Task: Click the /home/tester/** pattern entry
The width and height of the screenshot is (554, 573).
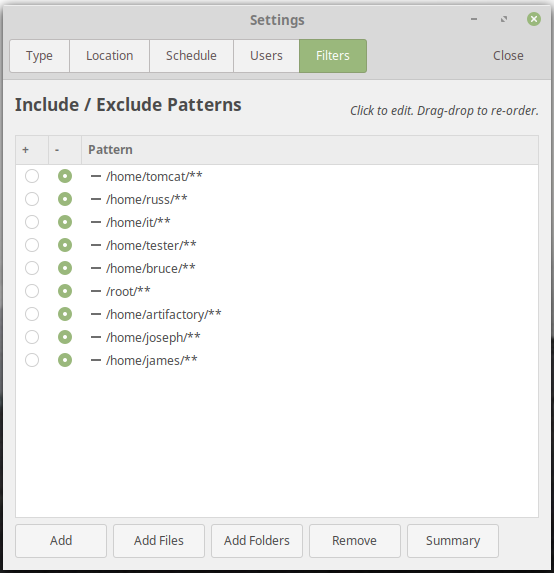Action: click(x=151, y=245)
